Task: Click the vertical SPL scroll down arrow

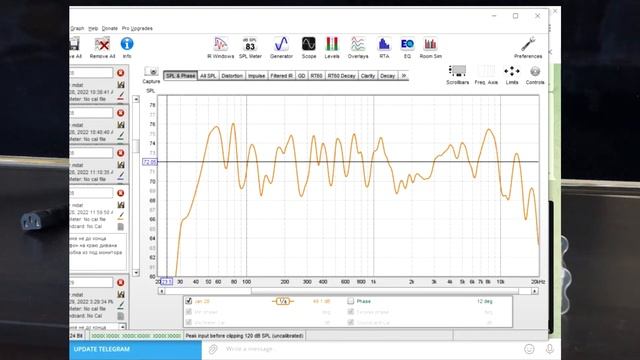Action: pos(136,273)
